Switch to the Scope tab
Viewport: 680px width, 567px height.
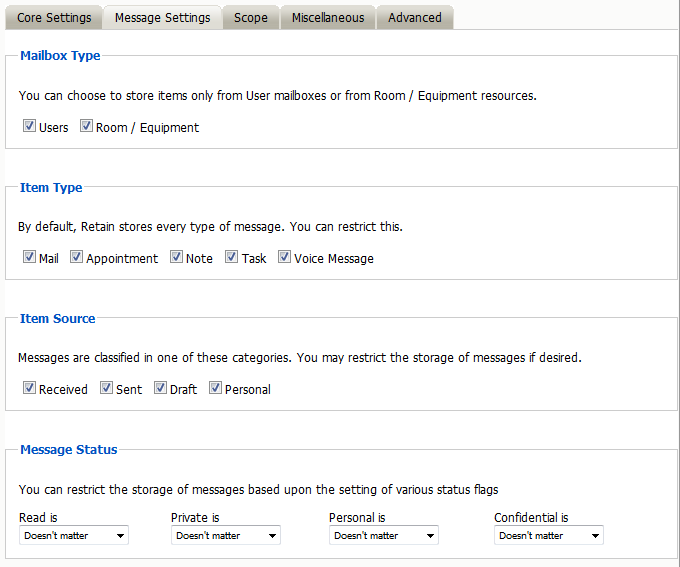251,17
